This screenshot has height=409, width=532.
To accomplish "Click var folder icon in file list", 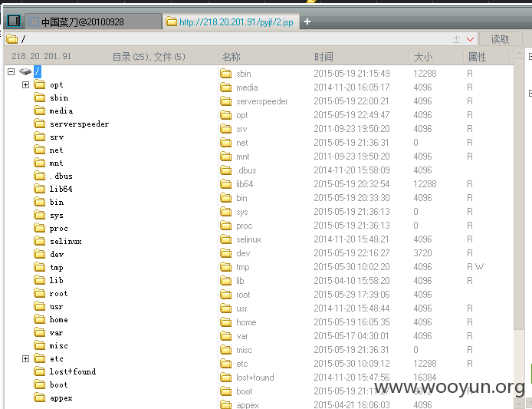I will pos(226,336).
